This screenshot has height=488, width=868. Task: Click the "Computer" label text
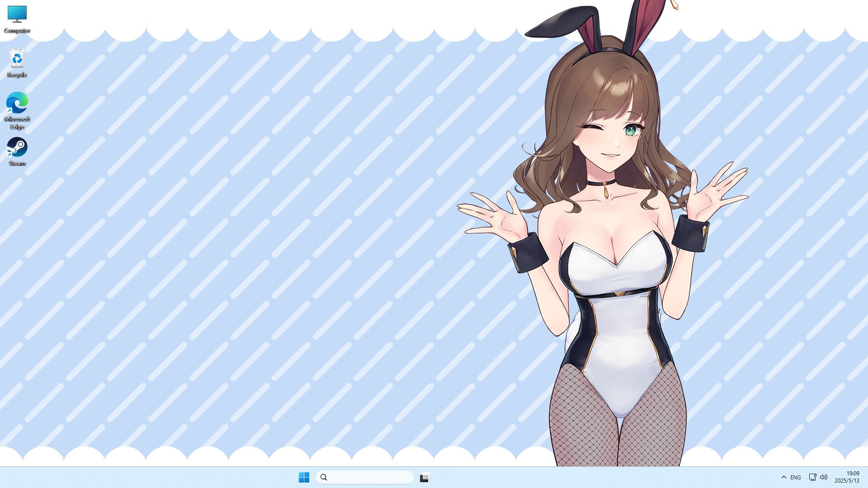tap(17, 30)
